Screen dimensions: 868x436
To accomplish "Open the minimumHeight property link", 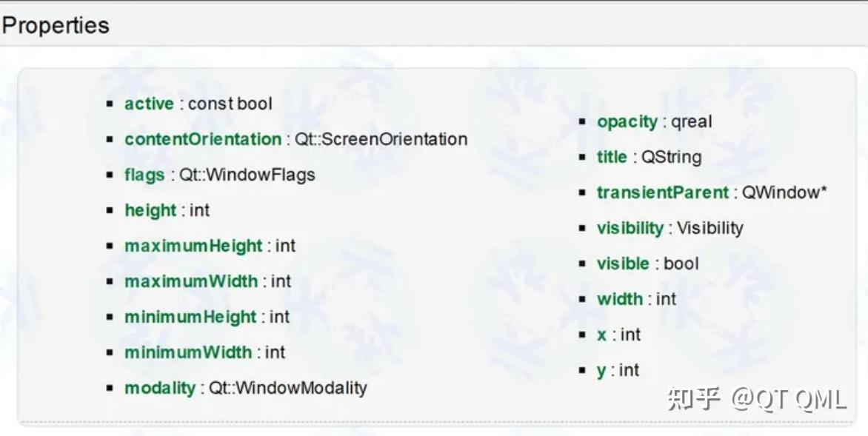I will click(x=190, y=317).
